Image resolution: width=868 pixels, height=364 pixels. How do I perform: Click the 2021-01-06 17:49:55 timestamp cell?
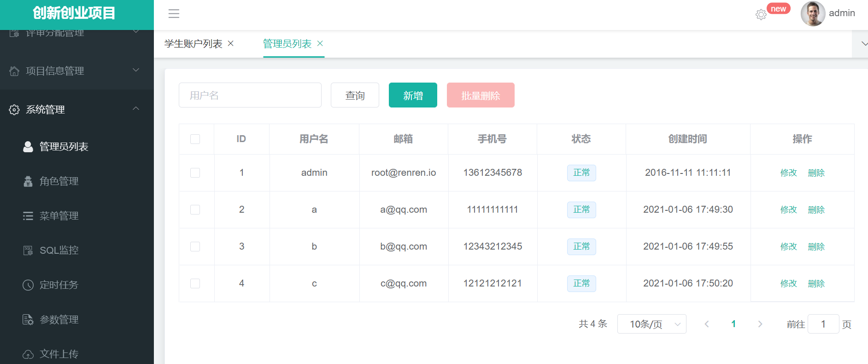pos(688,246)
